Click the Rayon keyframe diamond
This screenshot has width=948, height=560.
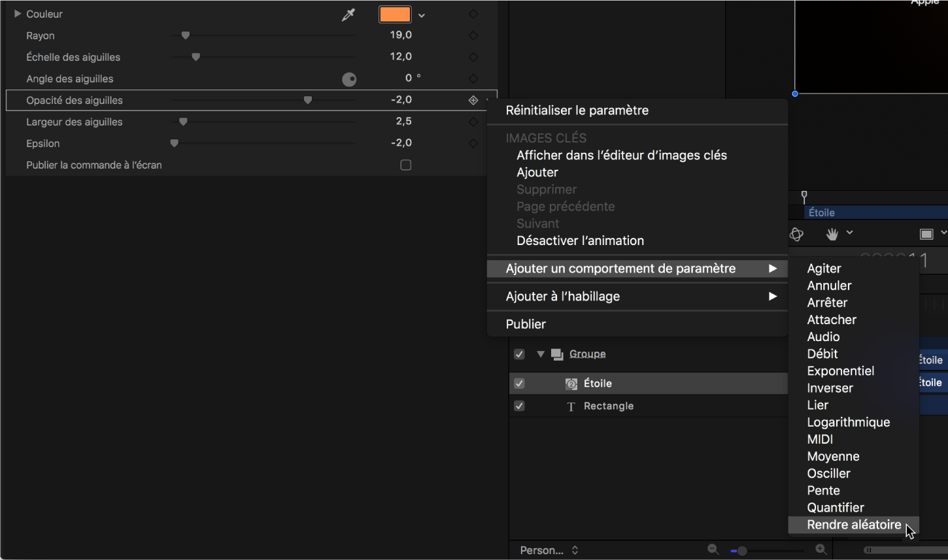pos(473,36)
